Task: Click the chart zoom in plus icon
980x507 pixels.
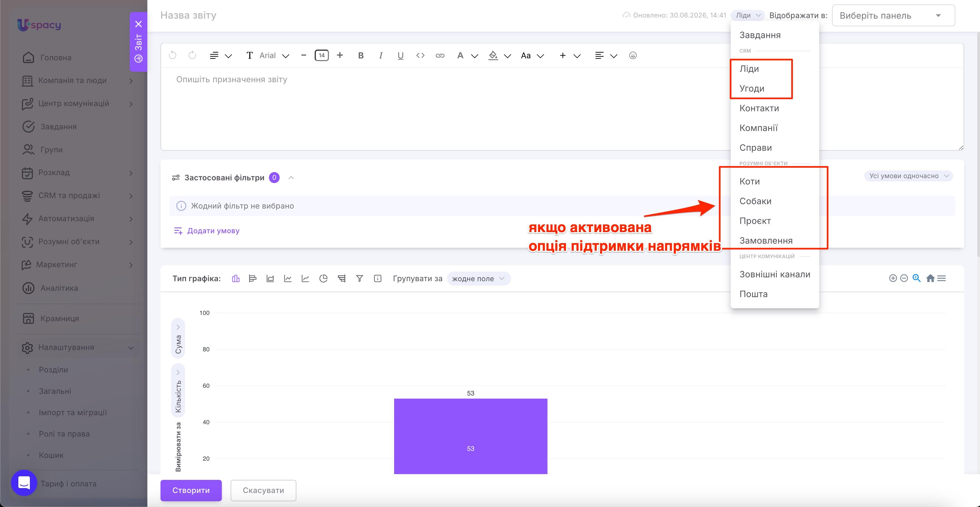Action: (x=893, y=278)
